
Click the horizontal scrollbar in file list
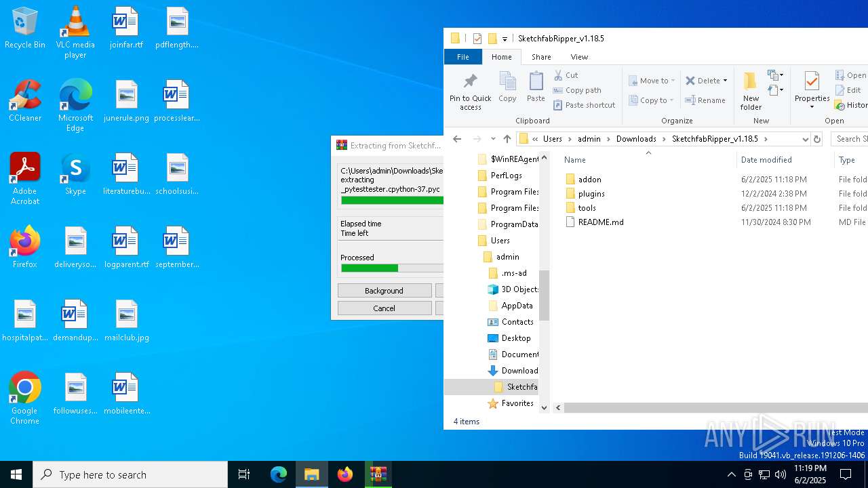click(x=715, y=408)
